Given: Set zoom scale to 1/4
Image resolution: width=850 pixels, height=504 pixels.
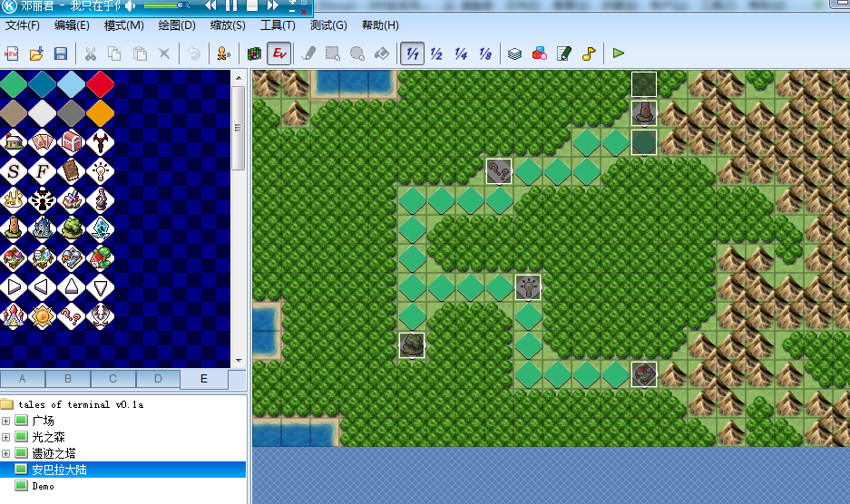Looking at the screenshot, I should [461, 53].
